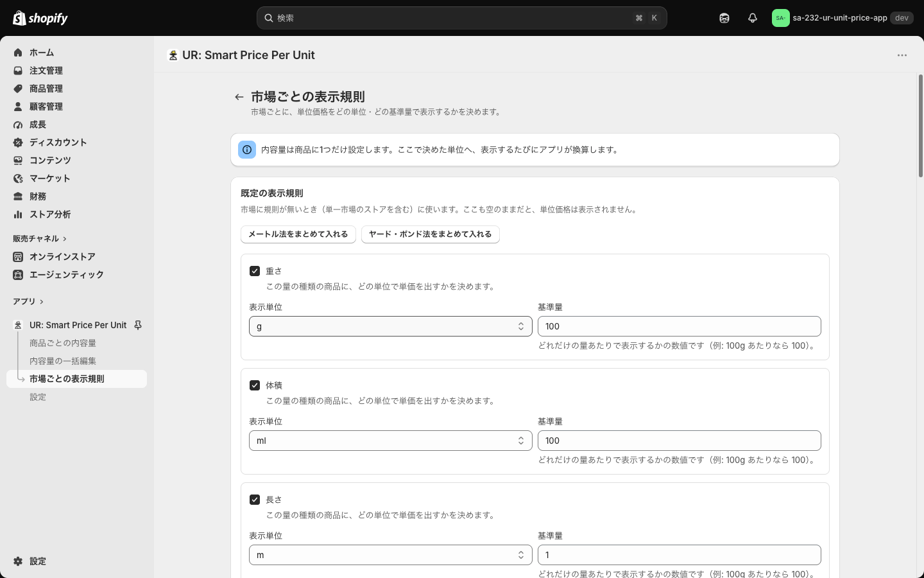Open the 重さ 表示単位 dropdown showing g
The width and height of the screenshot is (924, 578).
click(391, 326)
